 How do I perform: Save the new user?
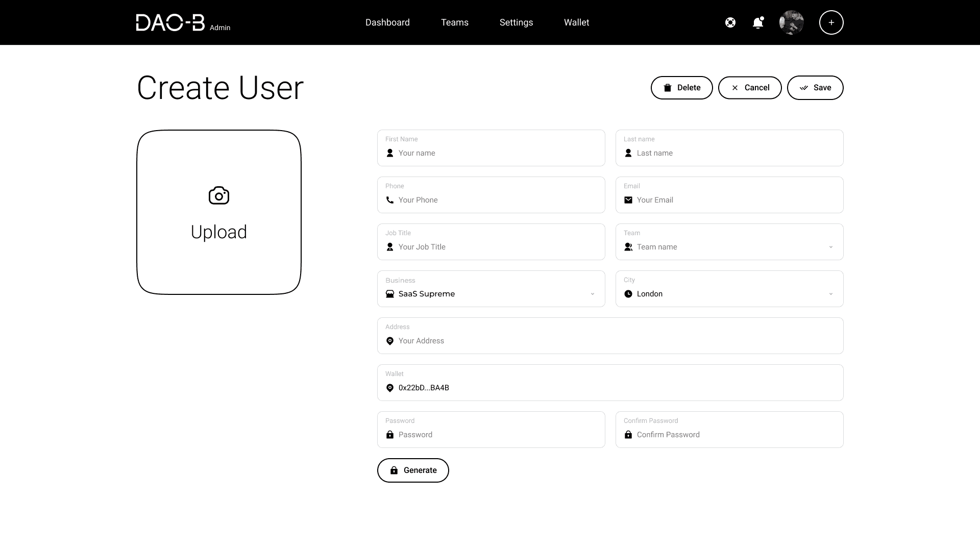[815, 88]
